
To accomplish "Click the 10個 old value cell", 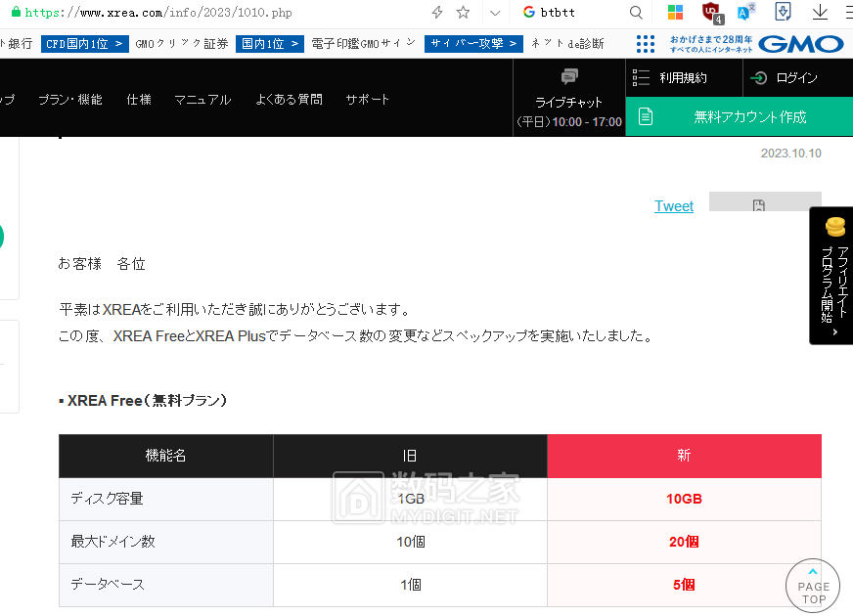I will pos(410,542).
